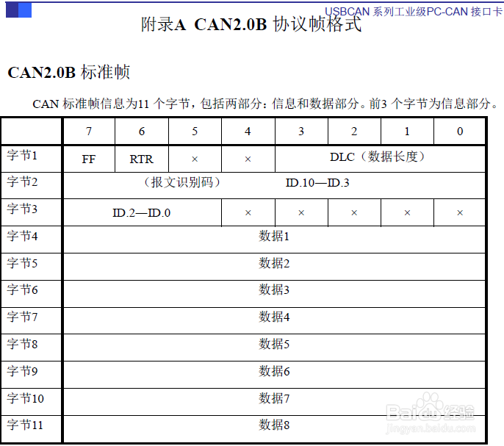The image size is (504, 446).
Task: Click row label 字节8
Action: pos(22,344)
